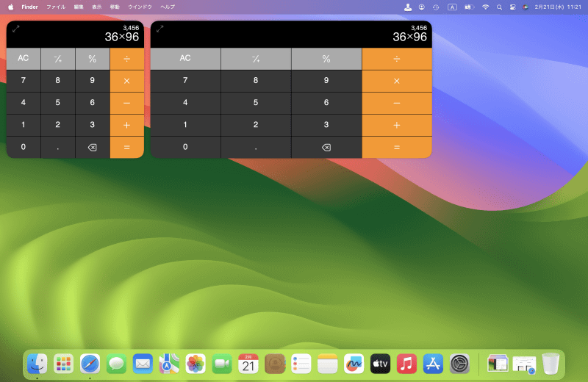
Task: Open Mail from the Dock
Action: pyautogui.click(x=143, y=364)
